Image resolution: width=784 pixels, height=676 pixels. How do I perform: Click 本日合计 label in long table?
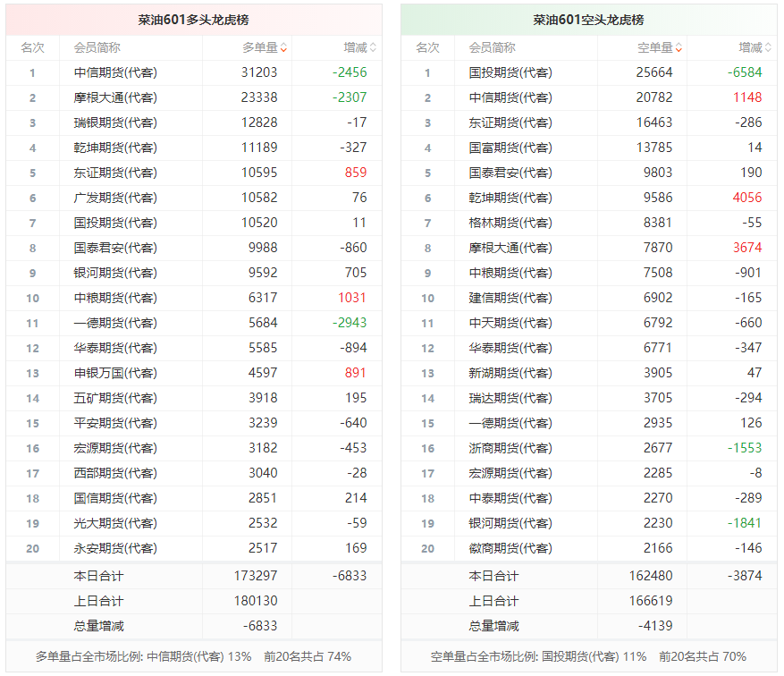click(x=98, y=576)
